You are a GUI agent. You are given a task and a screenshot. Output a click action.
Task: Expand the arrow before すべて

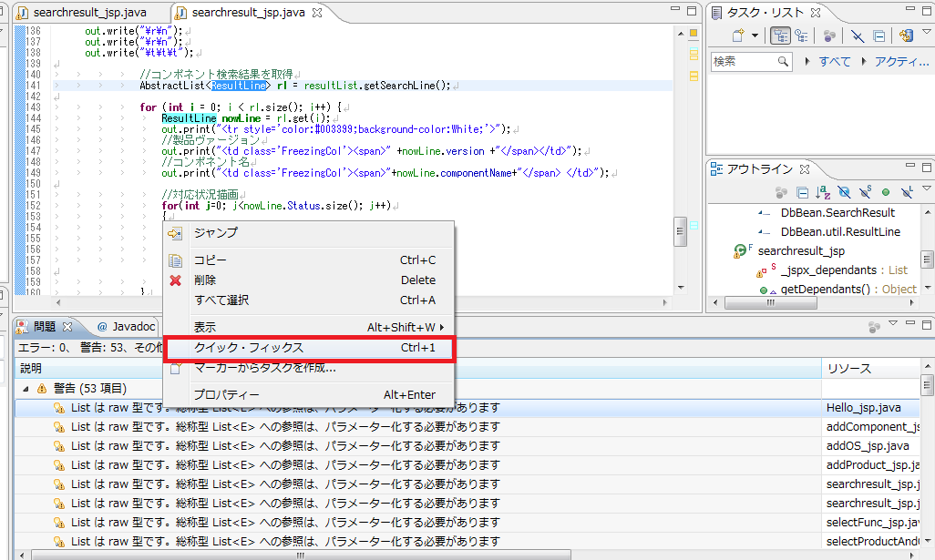click(807, 61)
